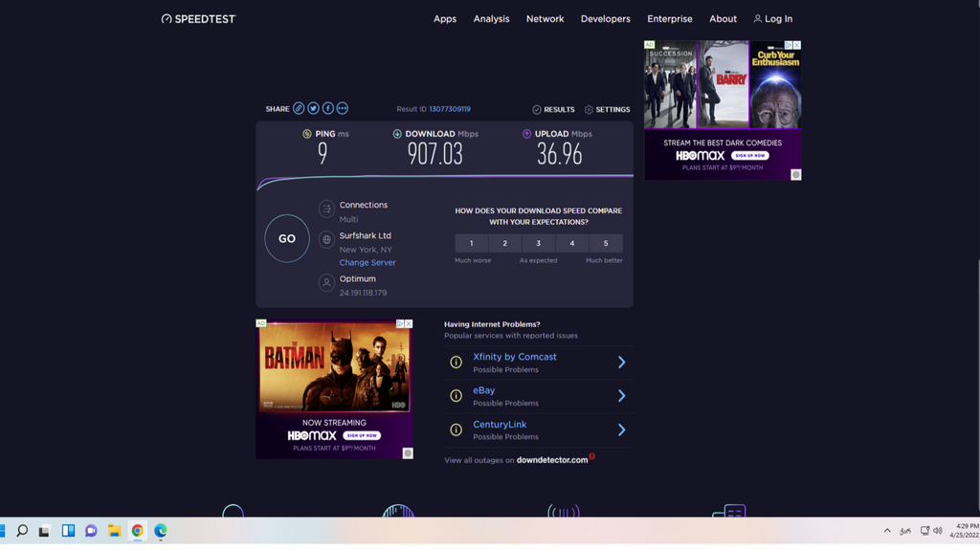Open the Developers menu

pyautogui.click(x=606, y=19)
